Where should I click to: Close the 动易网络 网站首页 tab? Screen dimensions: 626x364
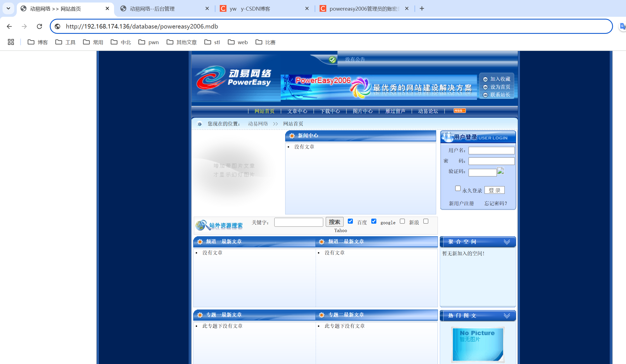coord(107,8)
